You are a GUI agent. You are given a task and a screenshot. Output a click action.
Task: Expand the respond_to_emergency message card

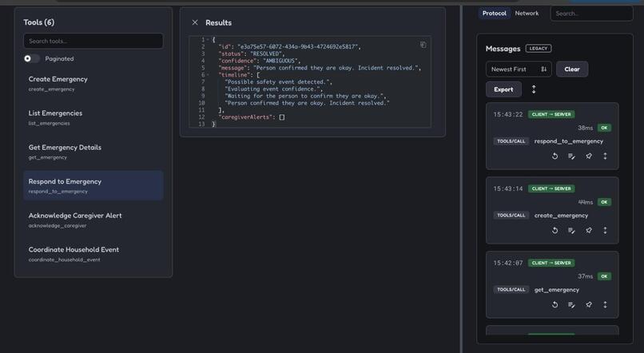pyautogui.click(x=605, y=156)
